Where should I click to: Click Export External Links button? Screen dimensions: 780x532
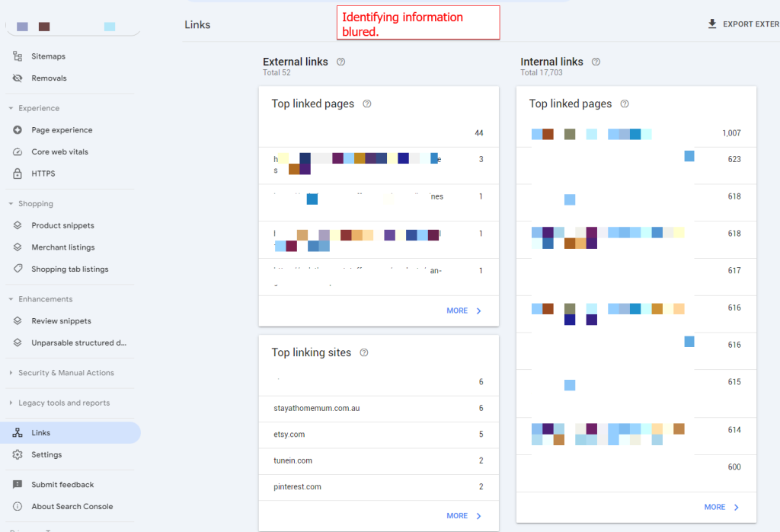pyautogui.click(x=743, y=24)
